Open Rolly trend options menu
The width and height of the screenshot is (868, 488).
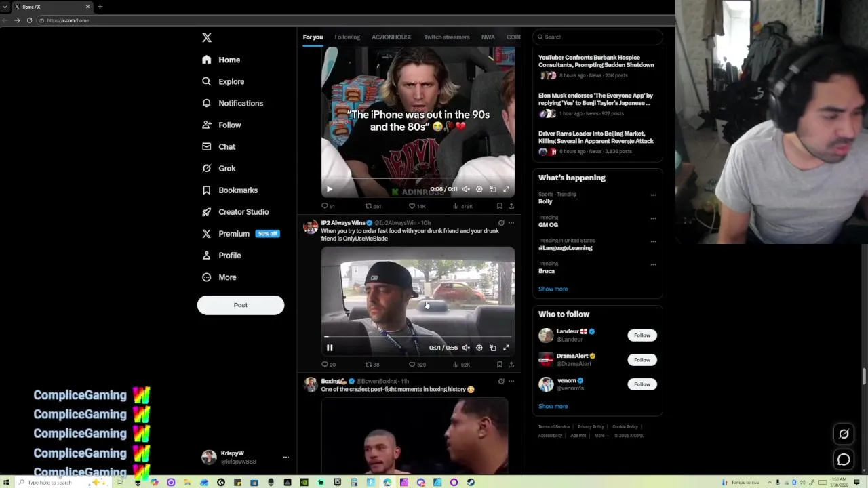[x=653, y=195]
